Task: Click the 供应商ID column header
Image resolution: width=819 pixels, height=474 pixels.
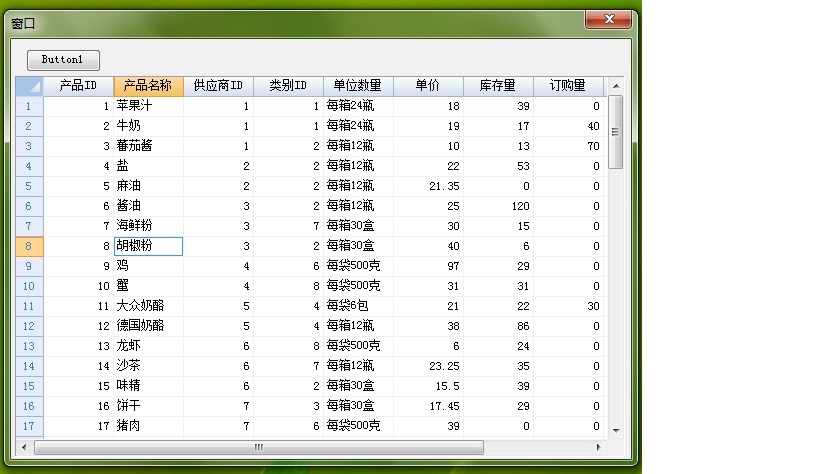Action: (x=218, y=86)
